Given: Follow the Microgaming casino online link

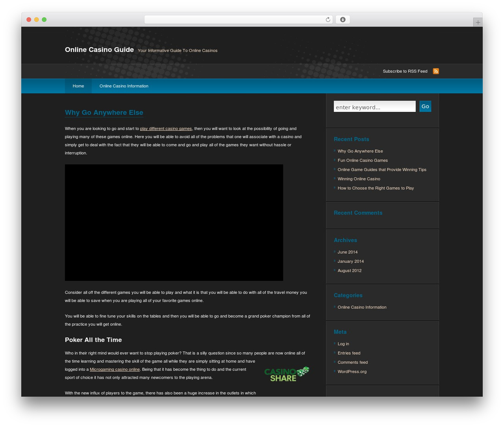Looking at the screenshot, I should (x=115, y=369).
